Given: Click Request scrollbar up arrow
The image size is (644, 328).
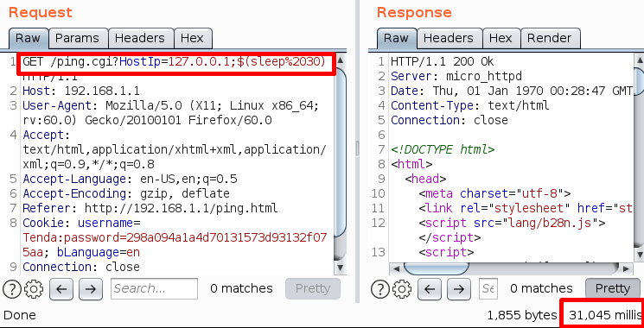Looking at the screenshot, I should [340, 60].
